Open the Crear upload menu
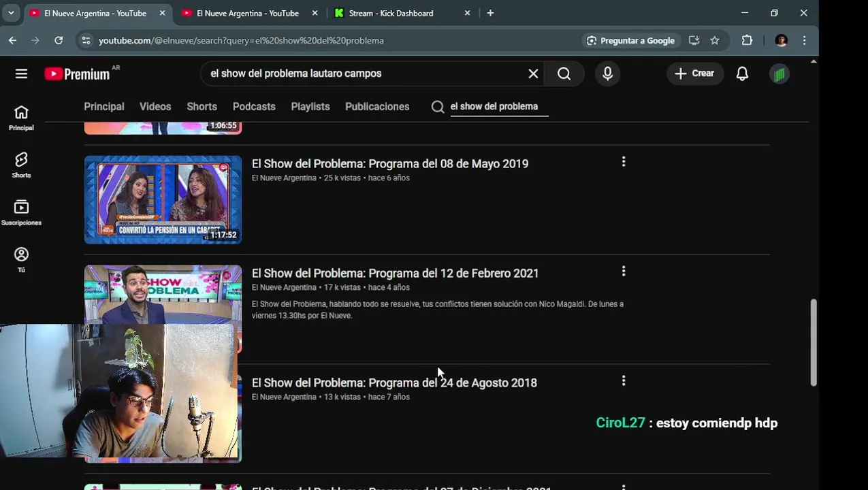 694,73
